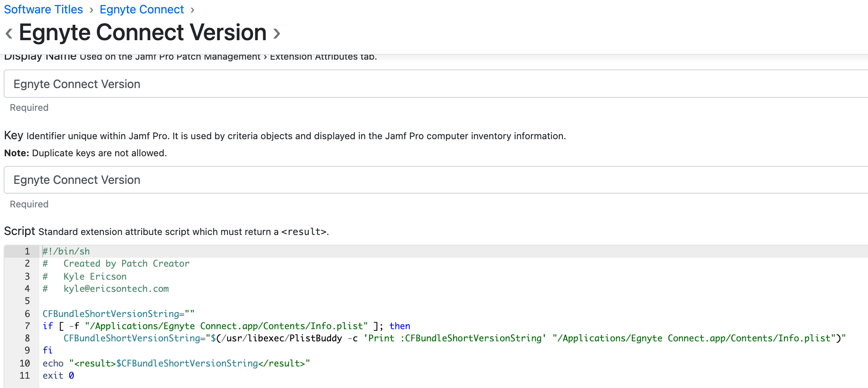Go to next item chevron after title
Image resolution: width=868 pixels, height=388 pixels.
277,33
